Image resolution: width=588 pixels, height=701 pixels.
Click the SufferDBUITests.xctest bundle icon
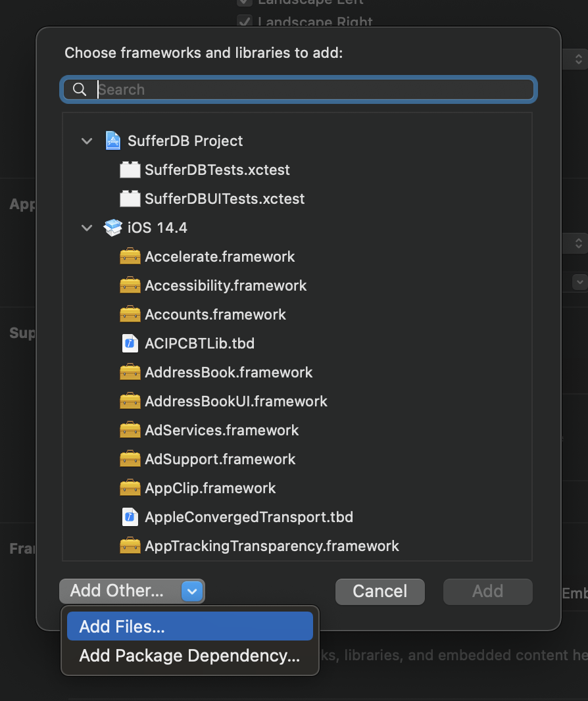point(130,199)
